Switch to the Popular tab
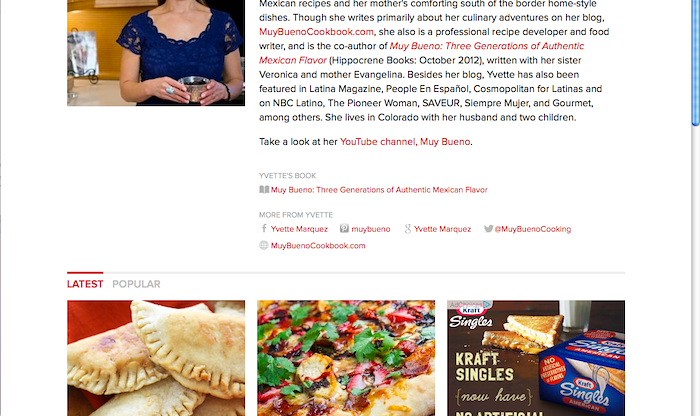Viewport: 700px width, 416px height. tap(136, 284)
